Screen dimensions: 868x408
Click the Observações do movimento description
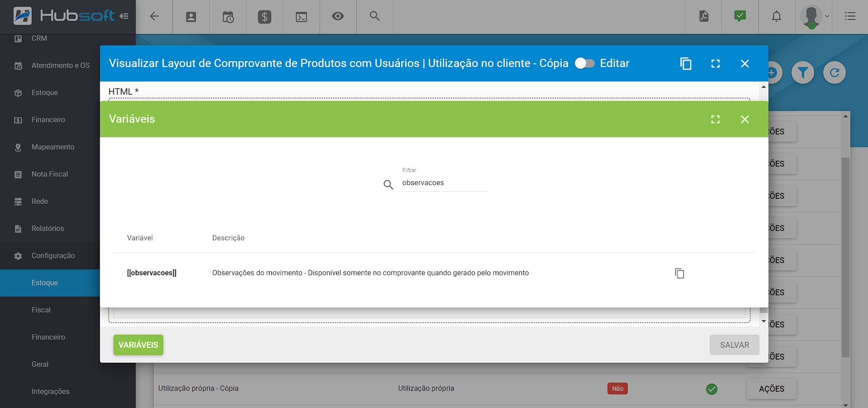tap(370, 273)
